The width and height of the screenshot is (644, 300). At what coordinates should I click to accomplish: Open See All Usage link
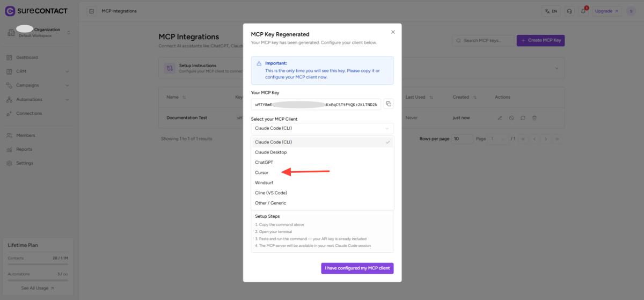(x=38, y=288)
